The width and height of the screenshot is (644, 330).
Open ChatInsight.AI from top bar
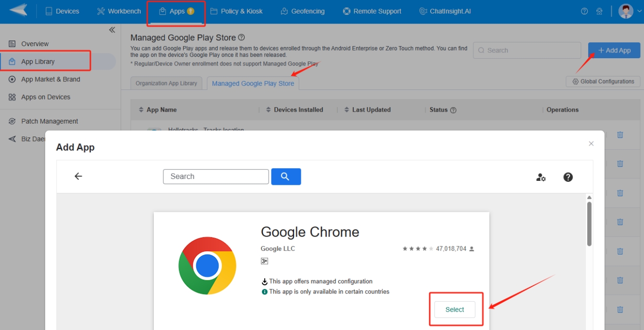tap(445, 11)
